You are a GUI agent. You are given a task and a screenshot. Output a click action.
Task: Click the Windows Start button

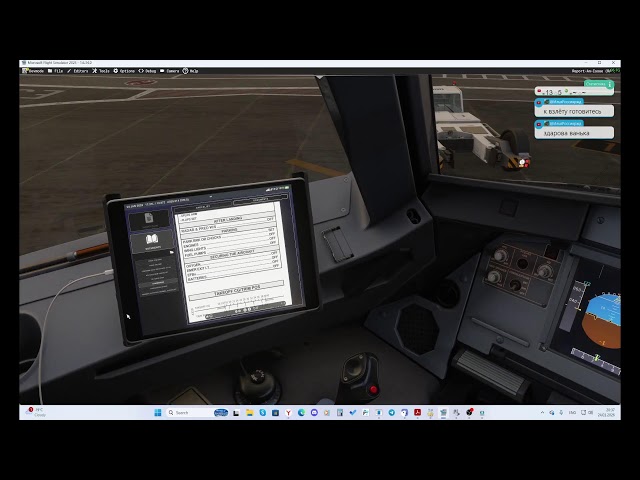tap(158, 413)
